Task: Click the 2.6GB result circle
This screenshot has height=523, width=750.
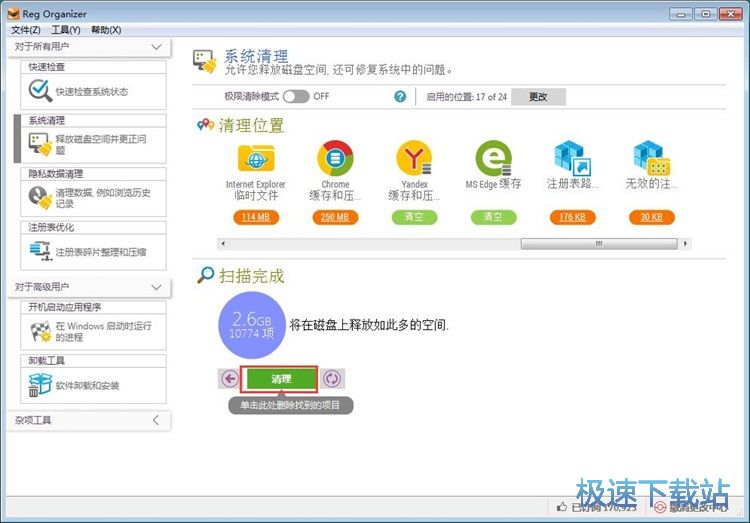Action: (252, 325)
